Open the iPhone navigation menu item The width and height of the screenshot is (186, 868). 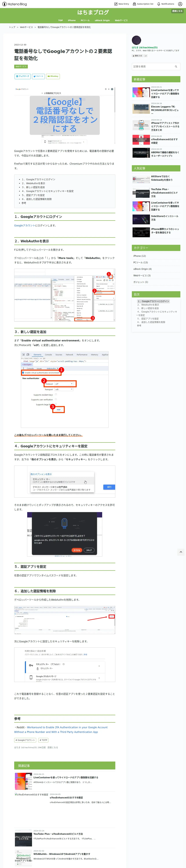coord(72,20)
